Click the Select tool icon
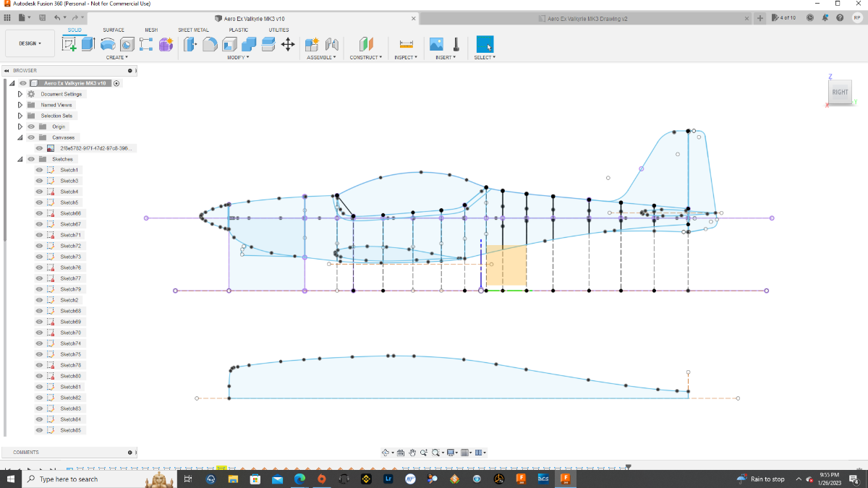 485,44
